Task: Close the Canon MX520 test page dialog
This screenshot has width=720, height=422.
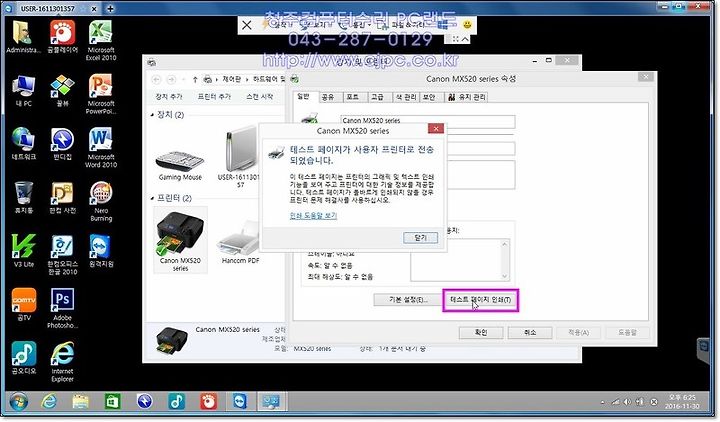Action: click(436, 129)
